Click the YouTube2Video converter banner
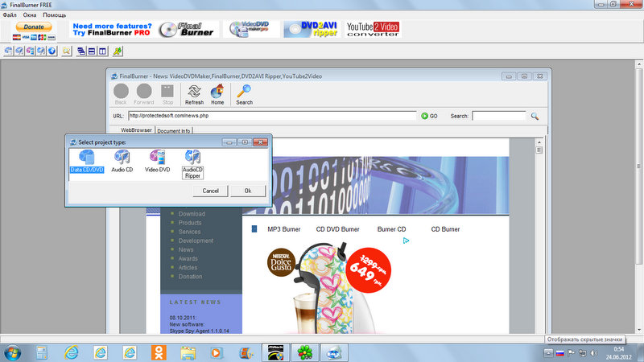 (373, 30)
